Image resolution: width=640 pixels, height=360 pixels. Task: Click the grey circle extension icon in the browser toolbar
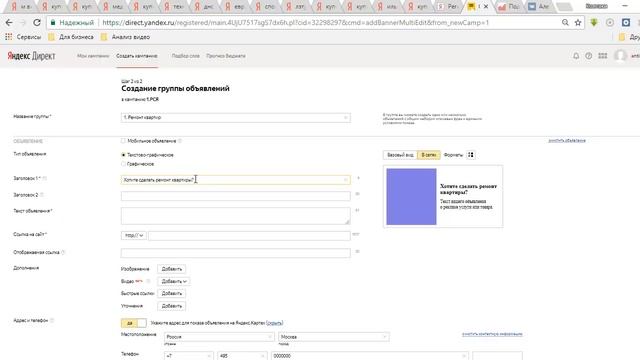610,23
